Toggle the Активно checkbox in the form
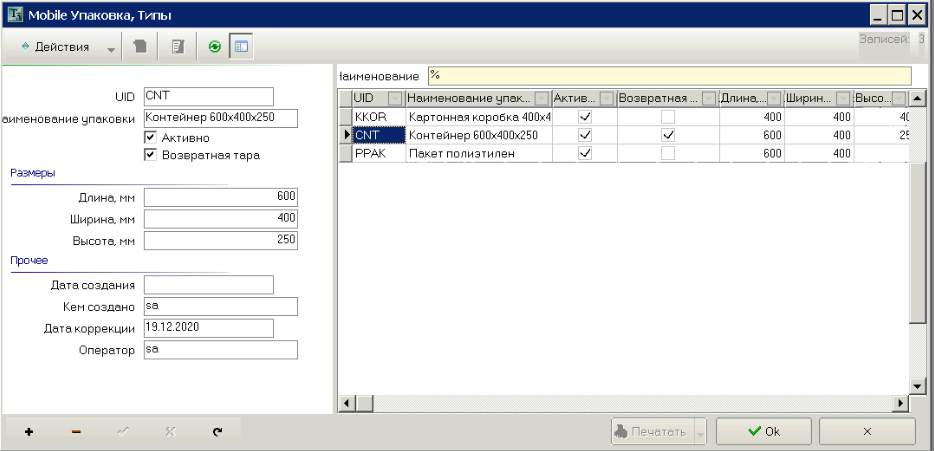This screenshot has width=934, height=451. [150, 138]
